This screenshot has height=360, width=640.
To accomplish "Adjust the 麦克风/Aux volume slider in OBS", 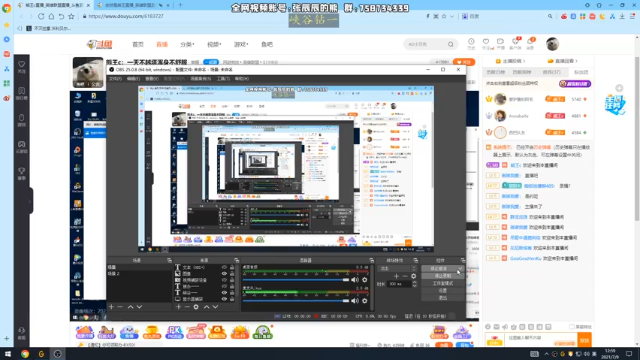I will click(296, 301).
